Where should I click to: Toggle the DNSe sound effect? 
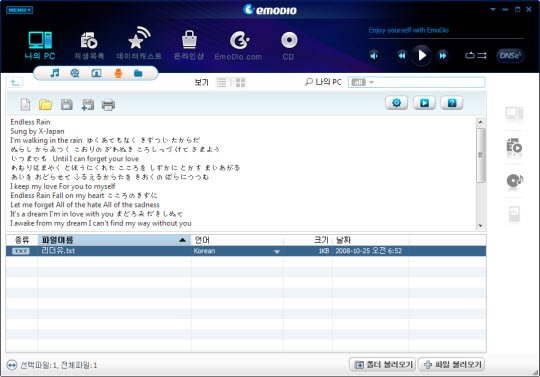coord(510,56)
